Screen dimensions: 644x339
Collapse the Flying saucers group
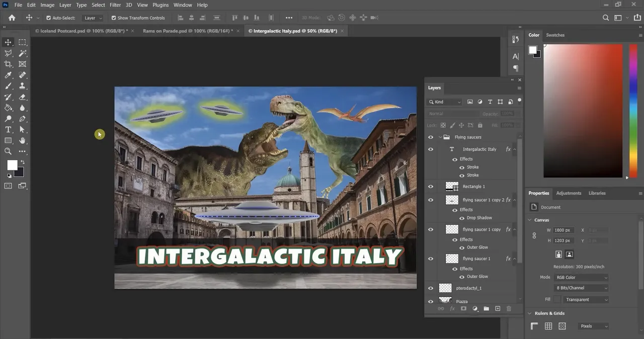click(440, 137)
